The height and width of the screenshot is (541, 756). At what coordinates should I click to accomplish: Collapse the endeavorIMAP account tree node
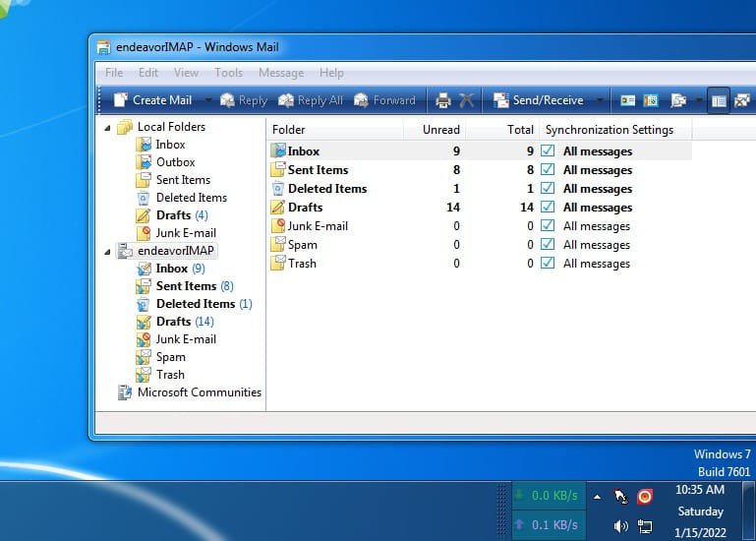(107, 252)
